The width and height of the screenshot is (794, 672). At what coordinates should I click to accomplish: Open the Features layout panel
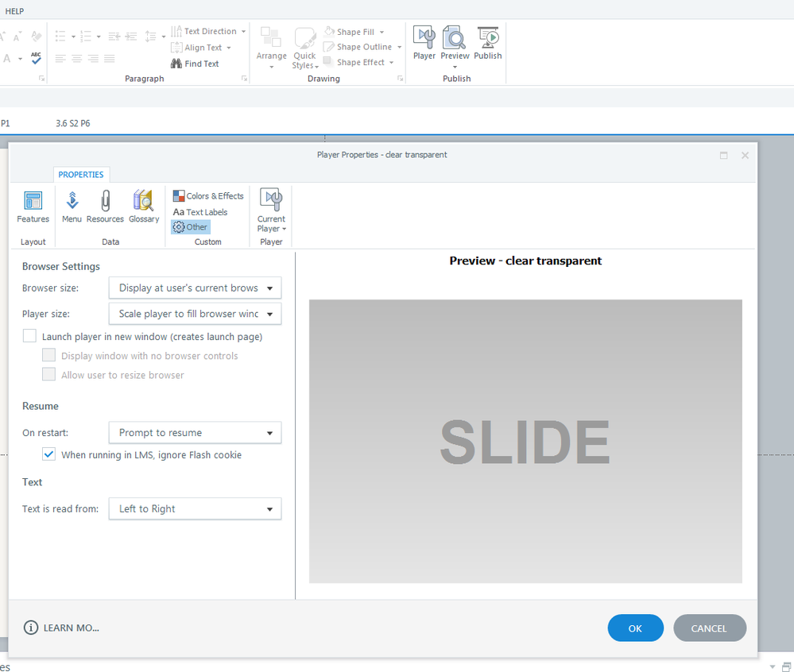pyautogui.click(x=33, y=207)
